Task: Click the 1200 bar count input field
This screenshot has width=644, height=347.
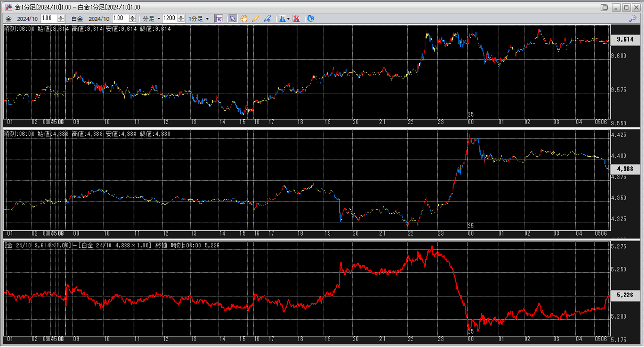Action: [170, 18]
